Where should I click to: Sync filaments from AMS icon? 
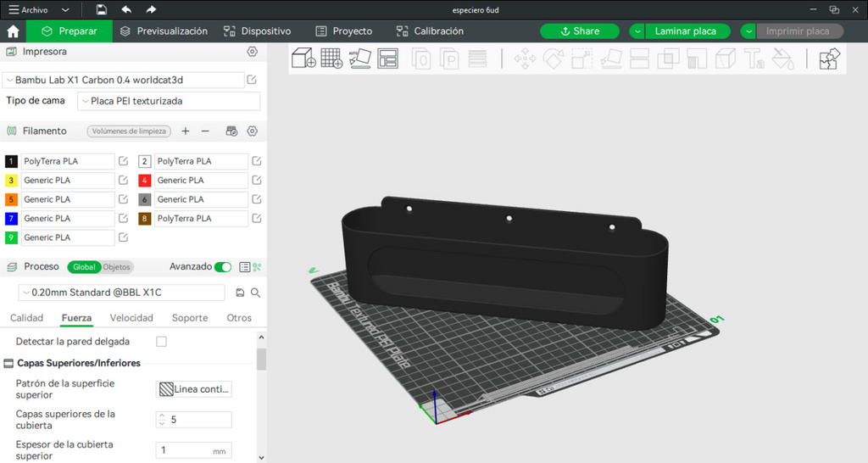pos(231,131)
